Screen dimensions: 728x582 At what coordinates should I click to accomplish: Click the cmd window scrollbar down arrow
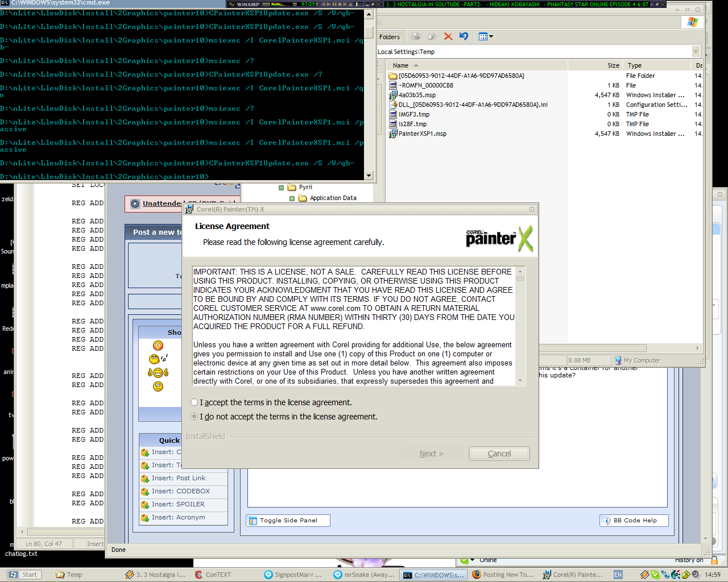pyautogui.click(x=369, y=176)
